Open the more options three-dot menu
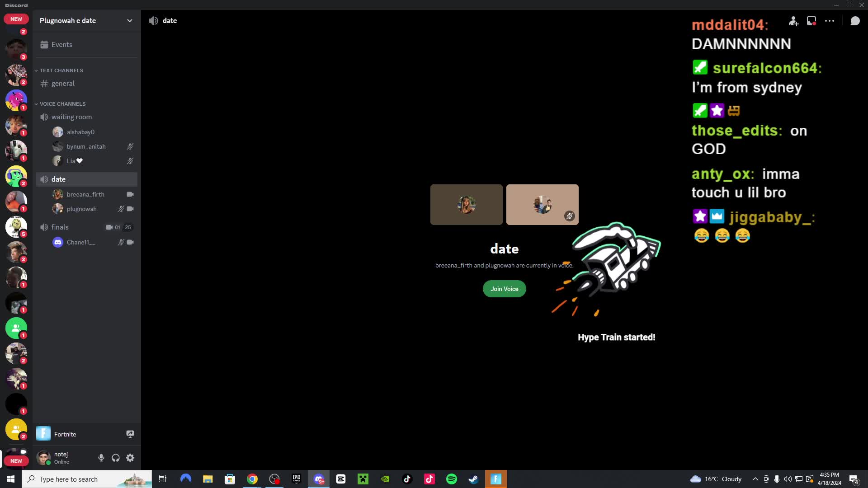 click(x=830, y=21)
